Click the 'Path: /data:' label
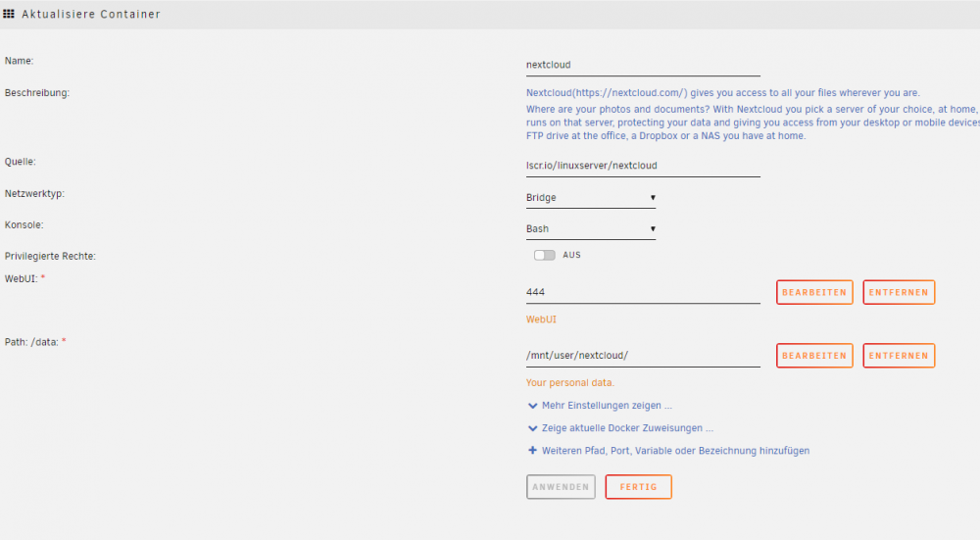The image size is (980, 540). coord(31,342)
